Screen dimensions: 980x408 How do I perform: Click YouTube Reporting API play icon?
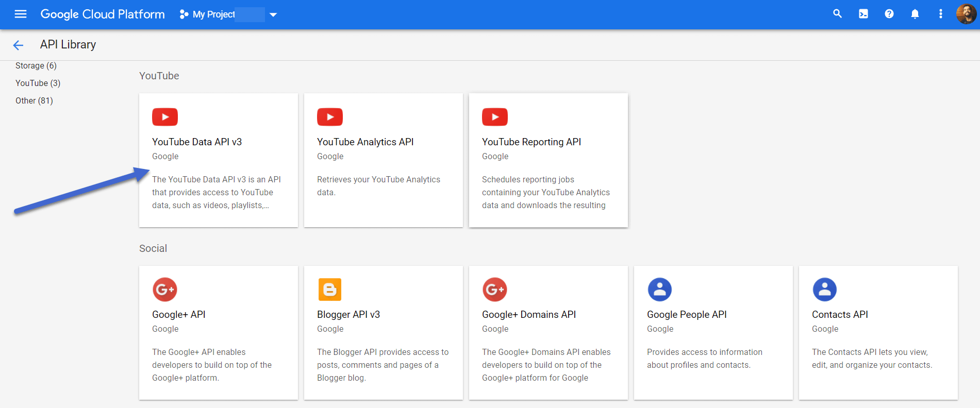click(x=495, y=117)
